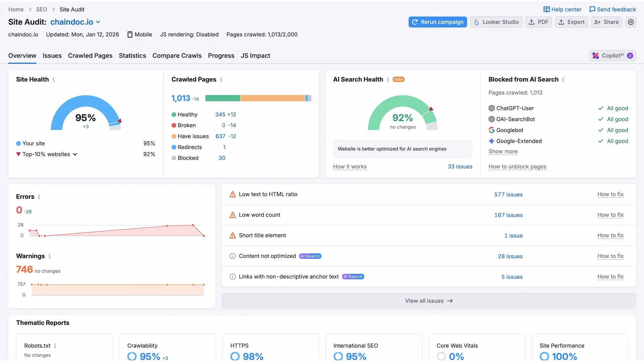
Task: Open the JS Impact tab
Action: [255, 56]
